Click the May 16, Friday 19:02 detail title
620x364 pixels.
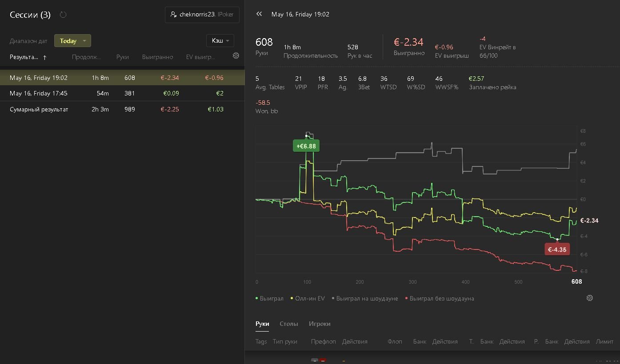(300, 14)
